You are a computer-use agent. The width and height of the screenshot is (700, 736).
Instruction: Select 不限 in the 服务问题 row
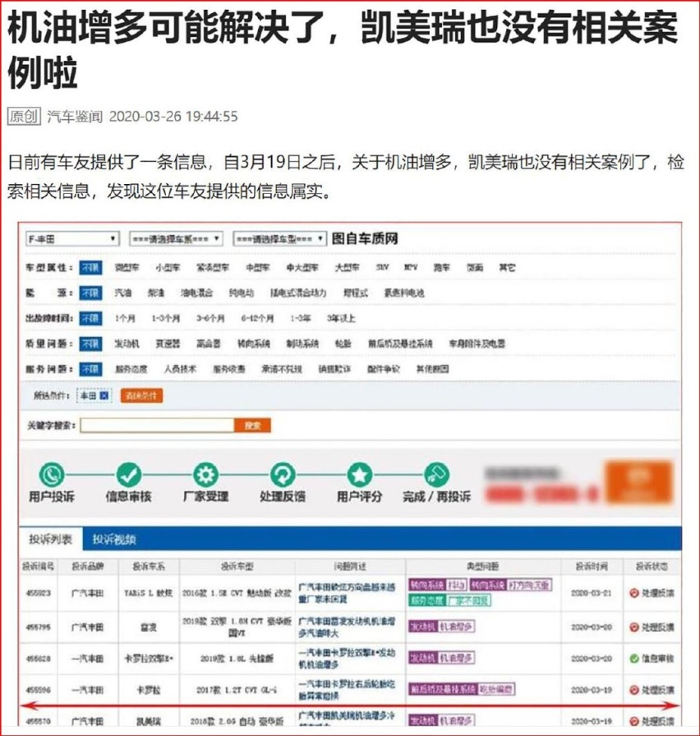90,369
